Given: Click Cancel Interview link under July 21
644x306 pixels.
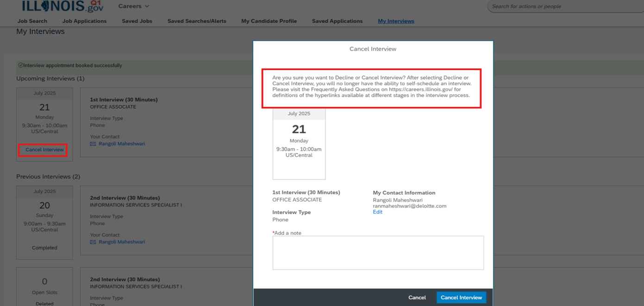Looking at the screenshot, I should tap(44, 150).
